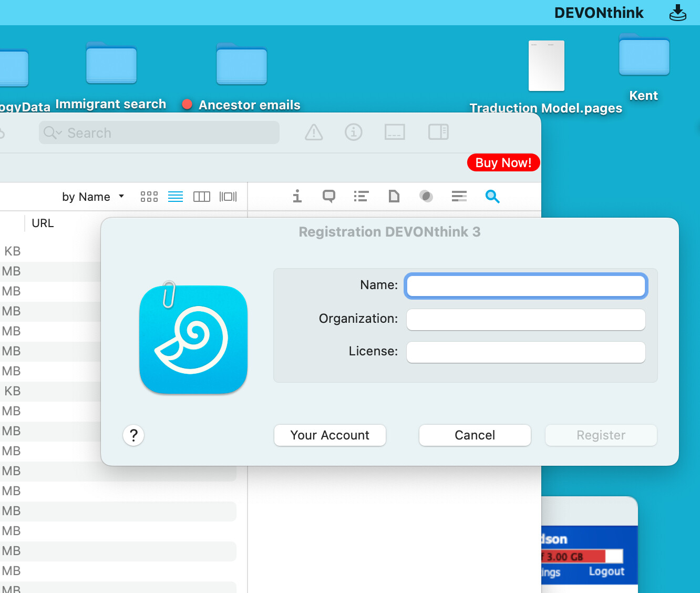
Task: Click the Search field in DEVONthink toolbar
Action: 159,133
